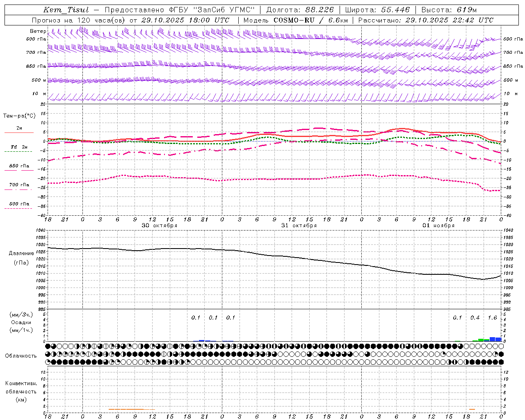525x420 pixels.
Task: Click the 30 октября date label
Action: coord(160,226)
